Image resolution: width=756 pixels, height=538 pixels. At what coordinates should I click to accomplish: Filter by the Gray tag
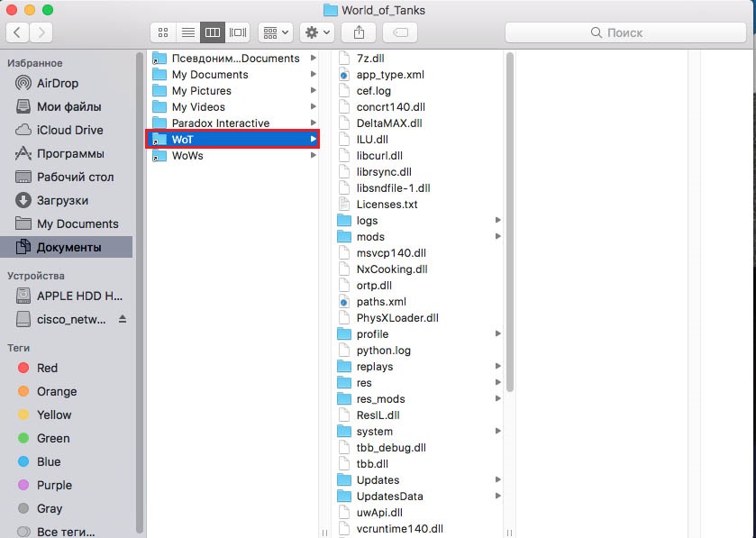pos(67,508)
